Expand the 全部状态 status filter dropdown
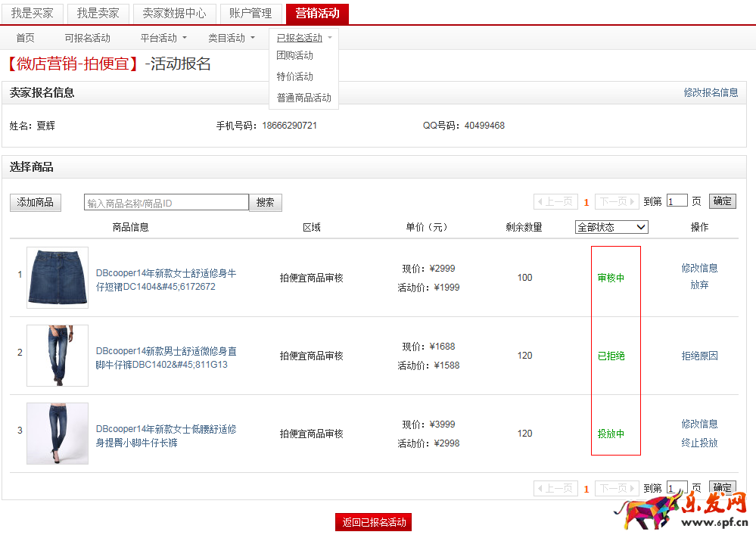Screen dimensions: 756x538 [611, 227]
